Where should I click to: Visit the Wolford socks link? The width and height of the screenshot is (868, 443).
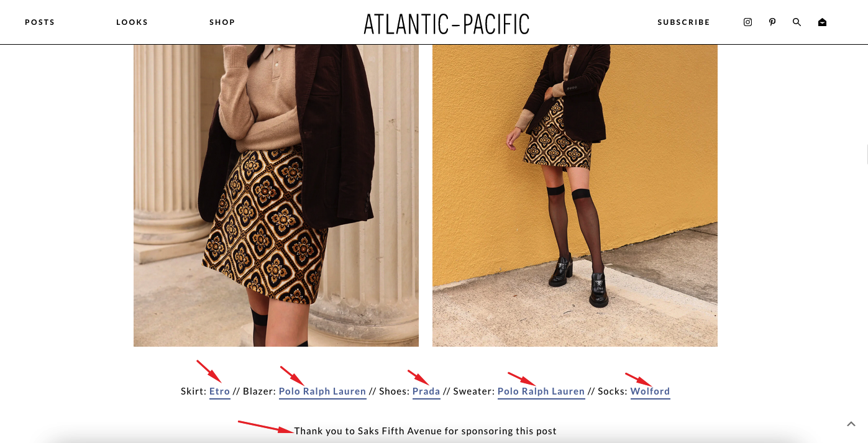[x=650, y=391]
